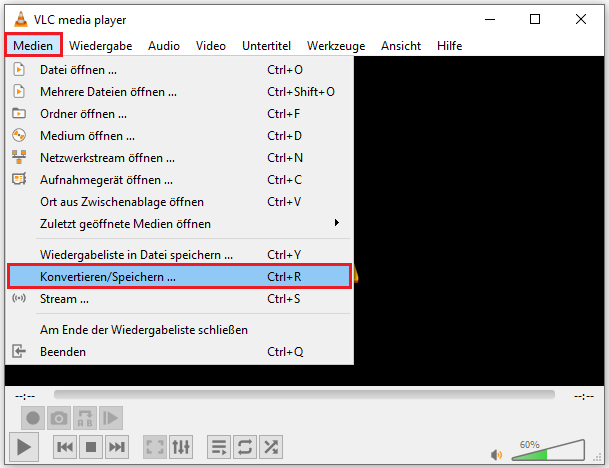Click the file icon beside Datei öffnen
Screen dimensions: 609x468
coord(19,70)
